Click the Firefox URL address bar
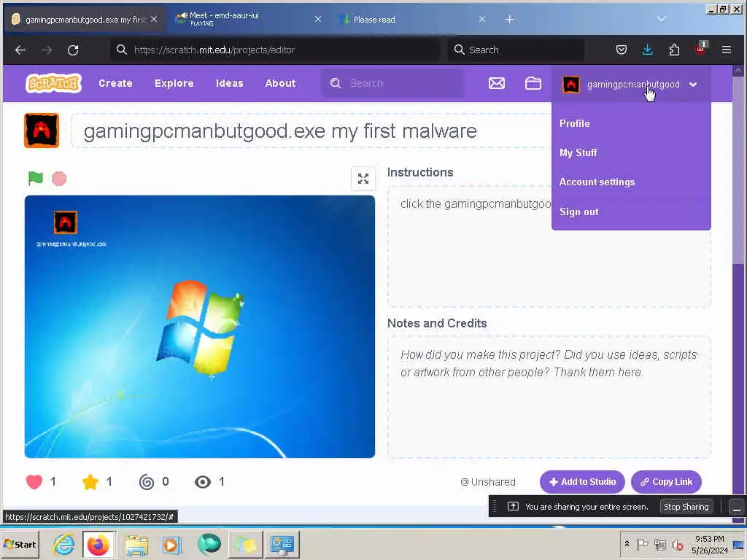The image size is (747, 560). (275, 50)
